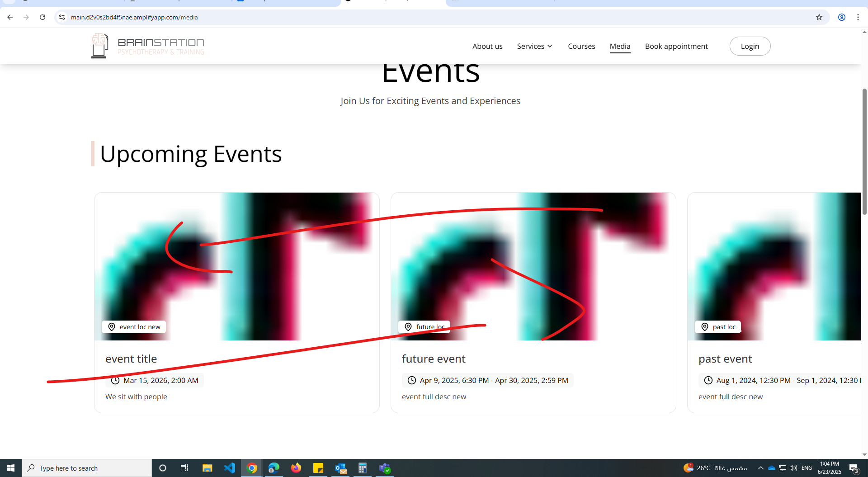Open the "future event" card image
The height and width of the screenshot is (477, 868).
tap(533, 266)
